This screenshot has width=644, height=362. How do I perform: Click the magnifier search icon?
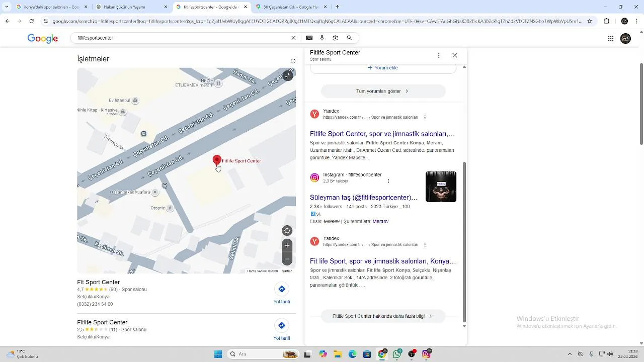click(349, 38)
